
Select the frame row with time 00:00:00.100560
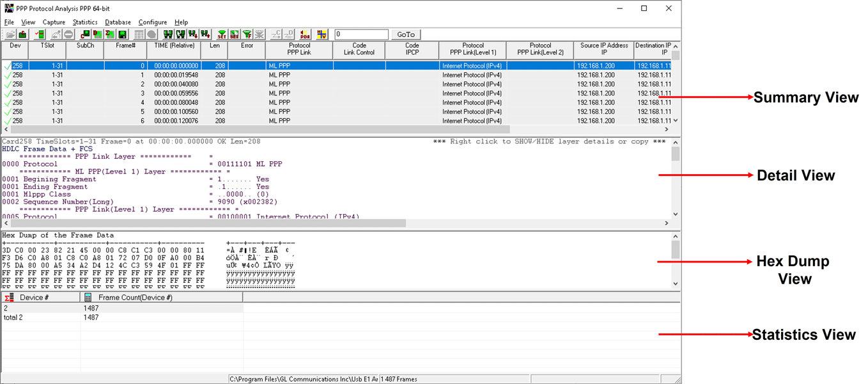[336, 111]
